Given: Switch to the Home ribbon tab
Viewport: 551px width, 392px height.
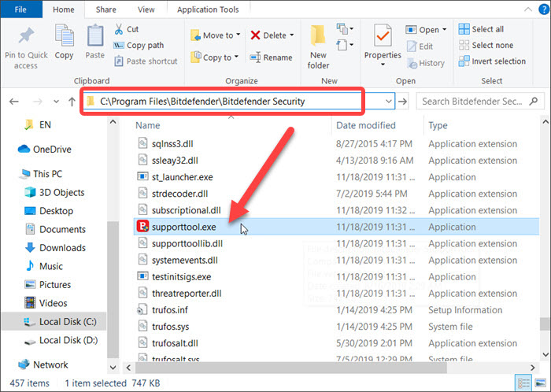Looking at the screenshot, I should pos(64,9).
